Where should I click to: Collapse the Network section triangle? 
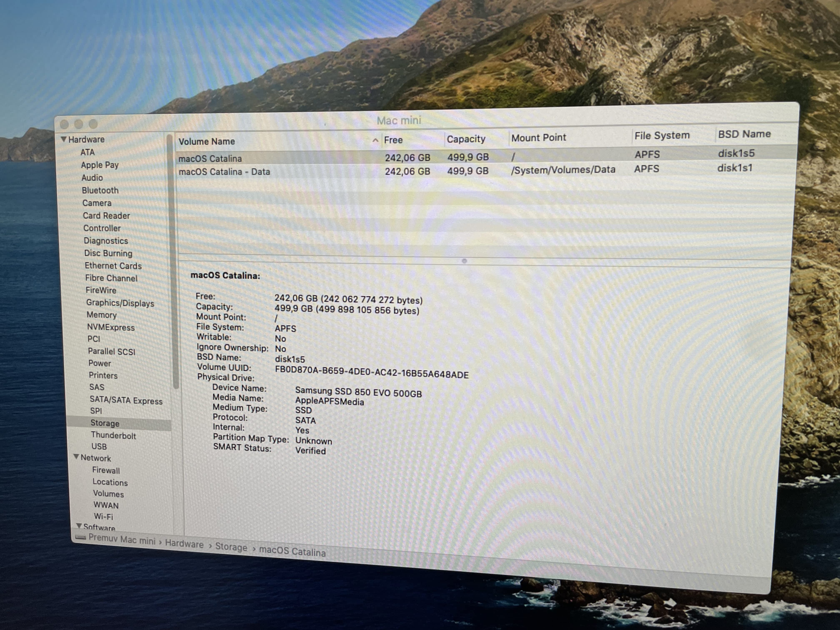click(76, 457)
